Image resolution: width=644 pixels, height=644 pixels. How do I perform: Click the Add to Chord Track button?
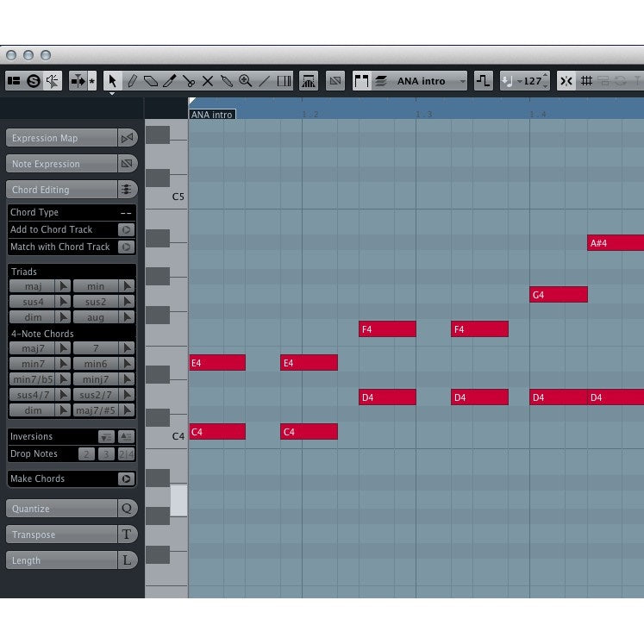pos(126,229)
